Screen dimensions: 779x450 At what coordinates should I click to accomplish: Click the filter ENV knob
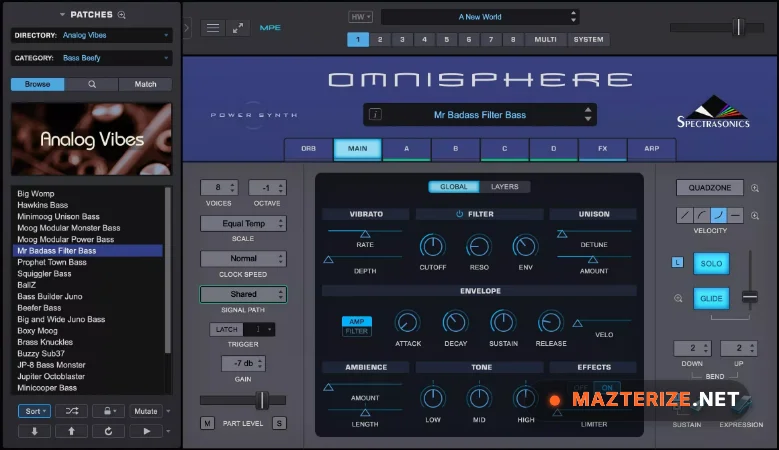point(525,246)
